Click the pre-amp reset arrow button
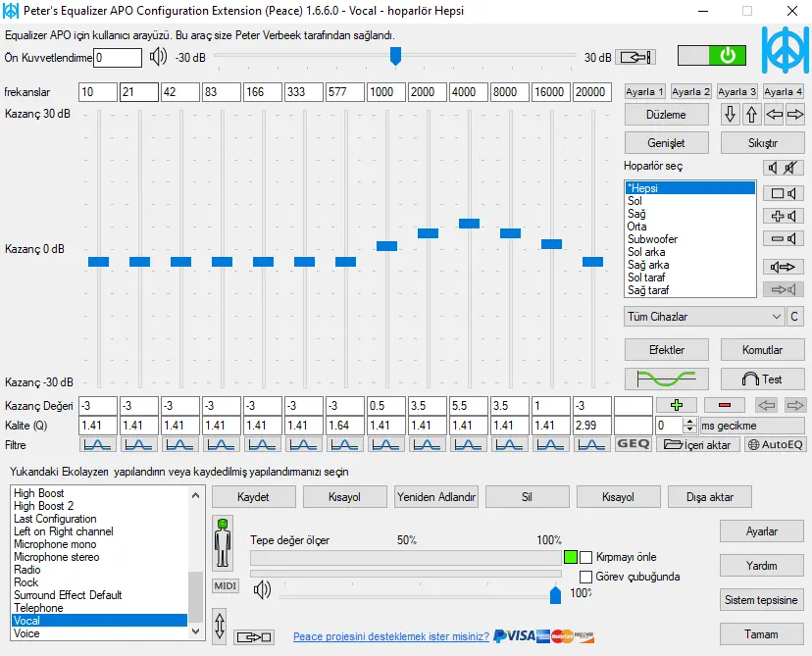This screenshot has height=656, width=812. point(635,57)
